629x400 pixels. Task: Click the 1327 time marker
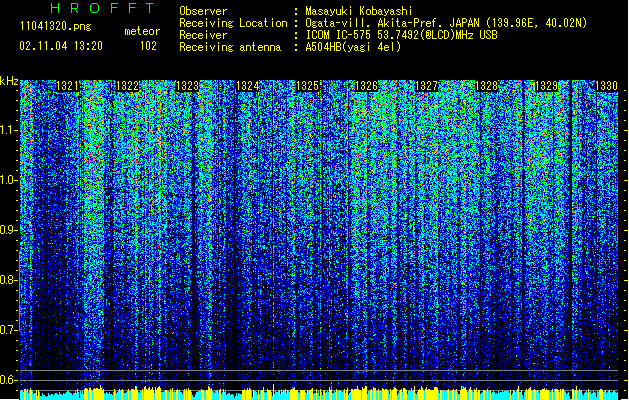click(426, 86)
